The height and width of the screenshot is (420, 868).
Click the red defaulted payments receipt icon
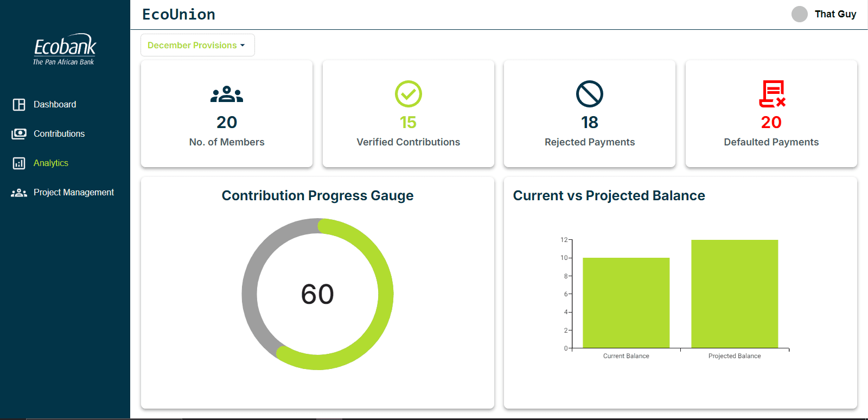coord(771,94)
